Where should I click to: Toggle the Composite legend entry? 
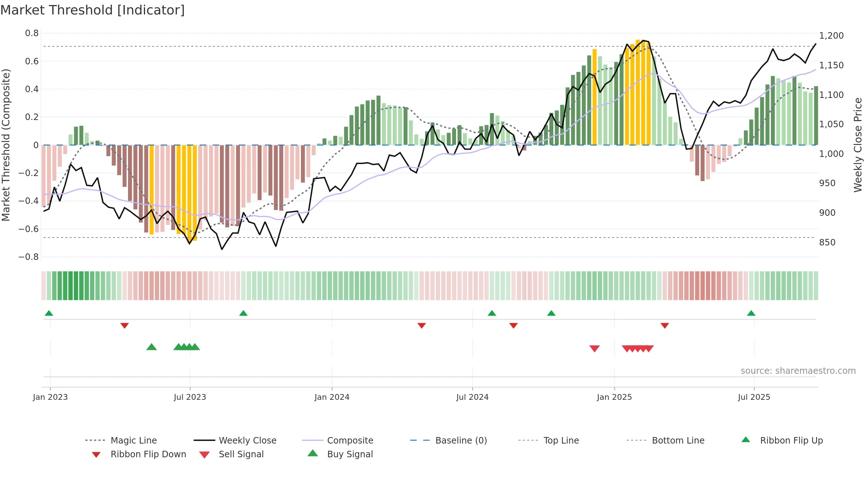(x=337, y=440)
